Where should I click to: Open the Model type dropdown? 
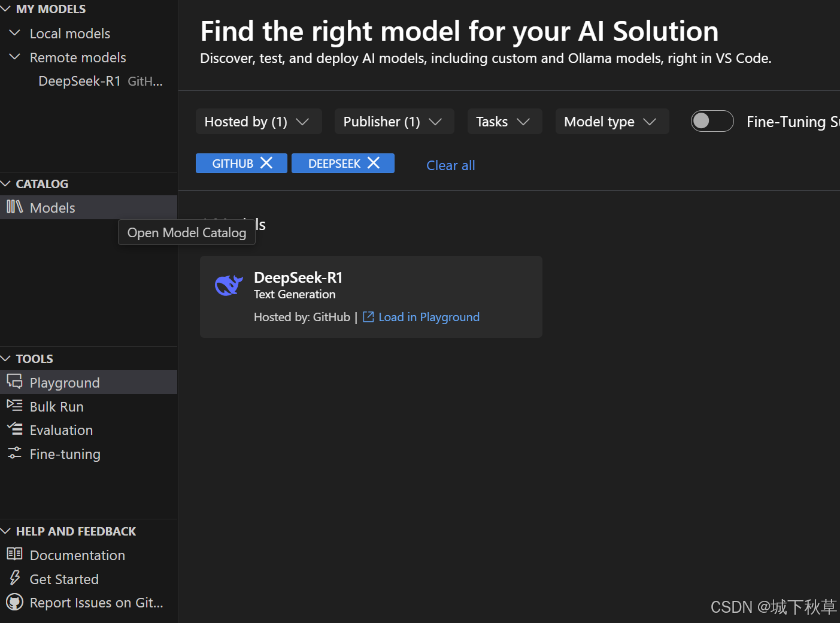(x=612, y=122)
